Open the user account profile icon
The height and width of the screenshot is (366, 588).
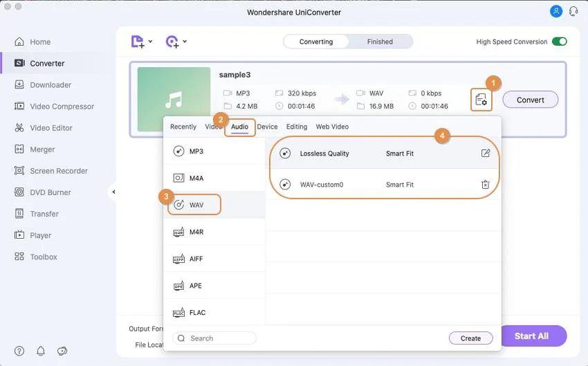coord(555,12)
